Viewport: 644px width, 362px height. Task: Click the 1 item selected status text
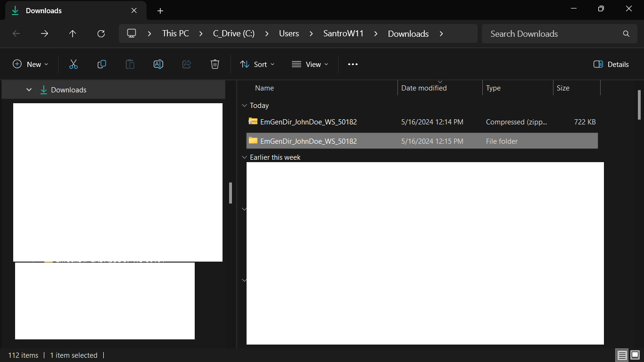pyautogui.click(x=74, y=355)
